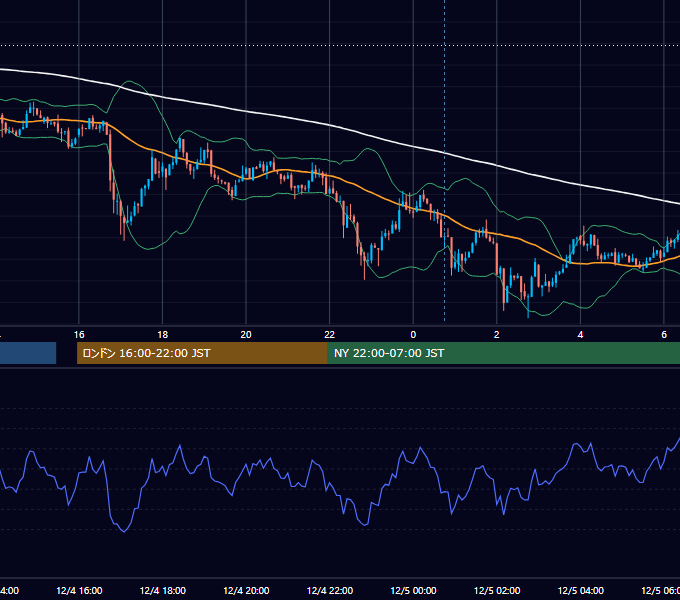The height and width of the screenshot is (600, 680).
Task: Click the NY 22:00-07:00 JST session bar
Action: [503, 353]
